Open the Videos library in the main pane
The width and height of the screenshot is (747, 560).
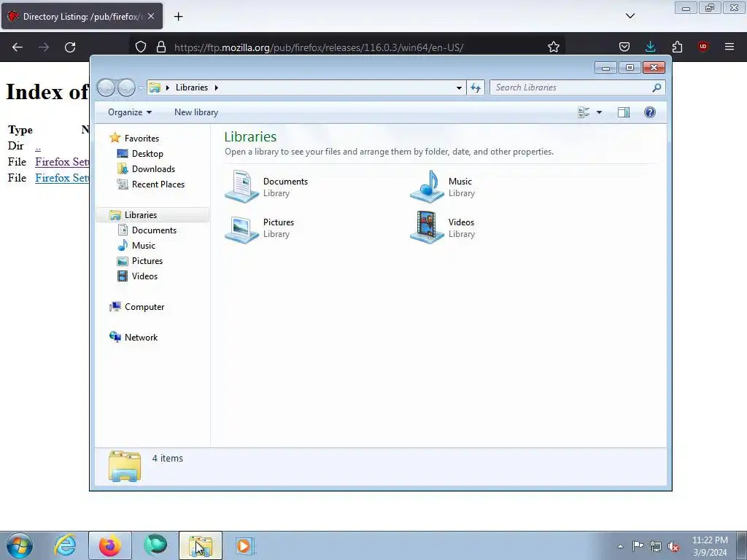(443, 227)
